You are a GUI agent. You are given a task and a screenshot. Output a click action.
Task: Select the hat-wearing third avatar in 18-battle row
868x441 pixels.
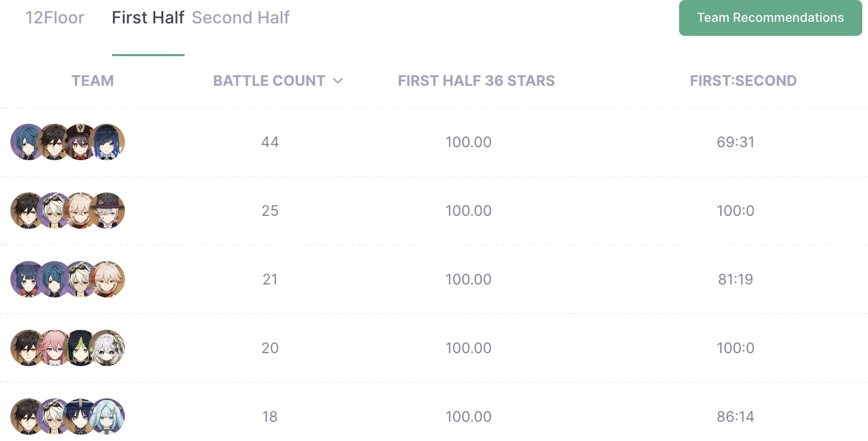click(x=80, y=417)
